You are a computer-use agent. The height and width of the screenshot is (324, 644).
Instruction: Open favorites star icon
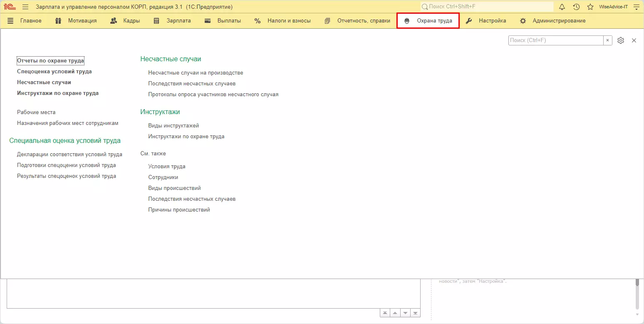(x=590, y=7)
